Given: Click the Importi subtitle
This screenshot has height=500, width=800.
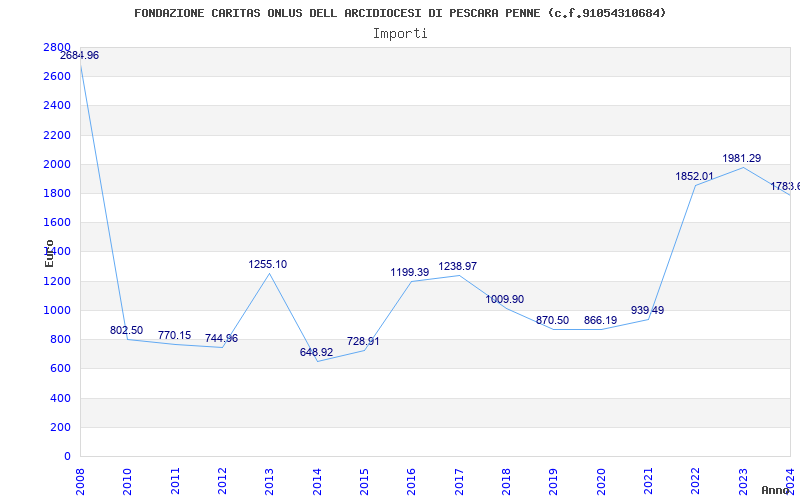Looking at the screenshot, I should [x=400, y=34].
